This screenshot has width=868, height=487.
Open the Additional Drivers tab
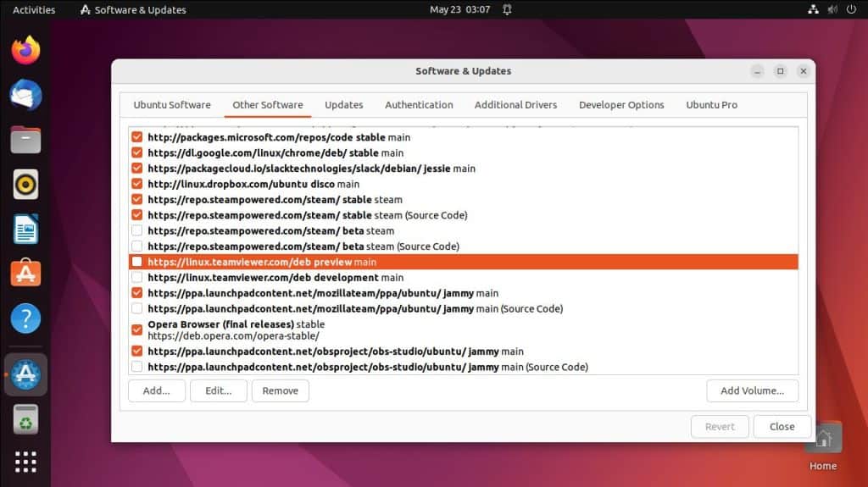(x=515, y=105)
